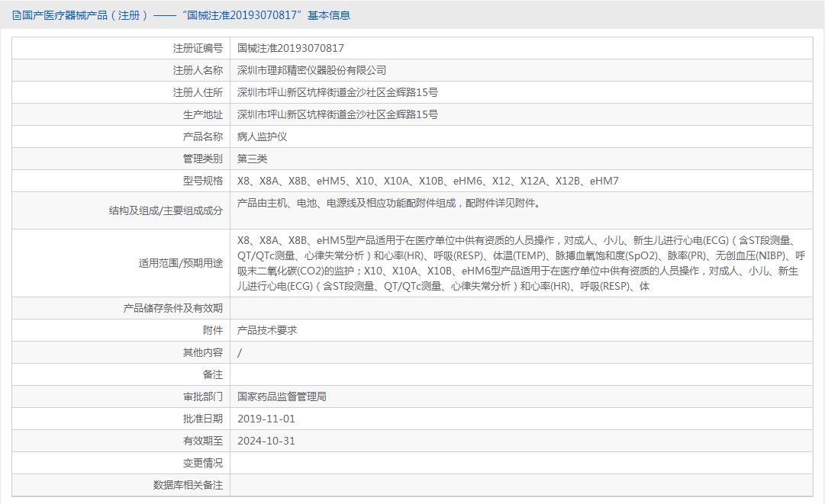Click the 注册人住所 label
Image resolution: width=825 pixels, height=504 pixels.
click(x=198, y=92)
